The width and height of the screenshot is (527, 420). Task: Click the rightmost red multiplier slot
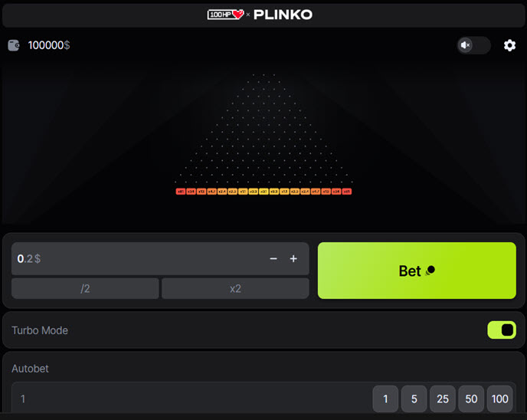(347, 192)
